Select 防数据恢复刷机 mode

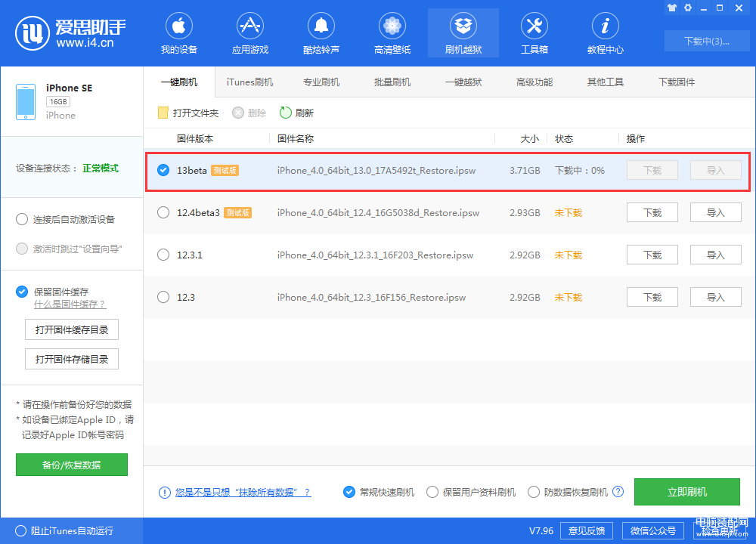(x=534, y=492)
